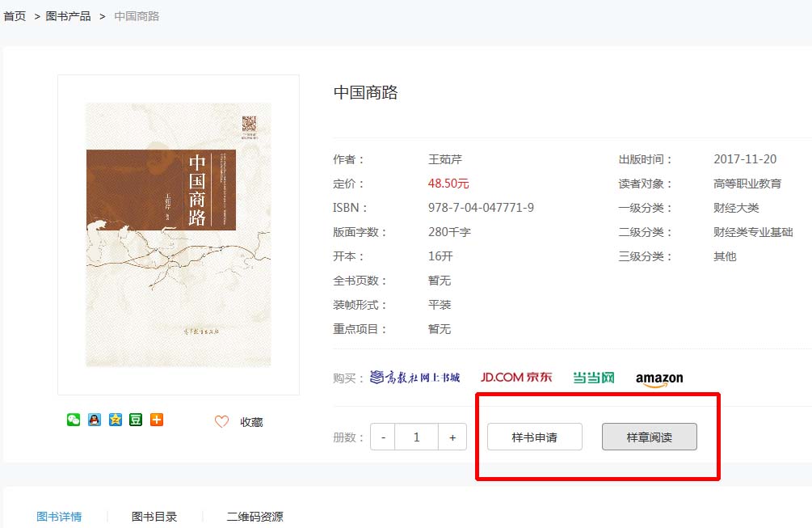The width and height of the screenshot is (812, 528).
Task: Decrease copies with minus button
Action: [x=383, y=437]
